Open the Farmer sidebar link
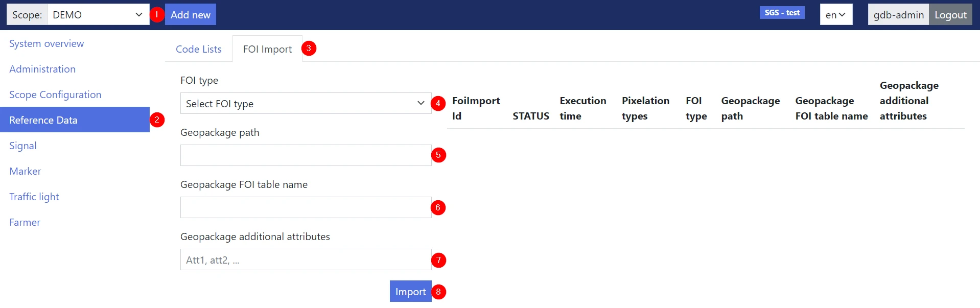 [x=25, y=223]
